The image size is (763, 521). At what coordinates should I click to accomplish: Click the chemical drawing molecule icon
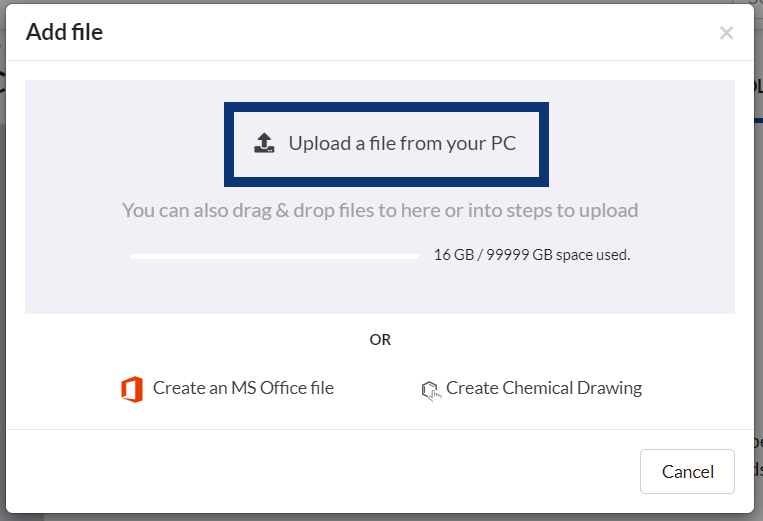430,390
